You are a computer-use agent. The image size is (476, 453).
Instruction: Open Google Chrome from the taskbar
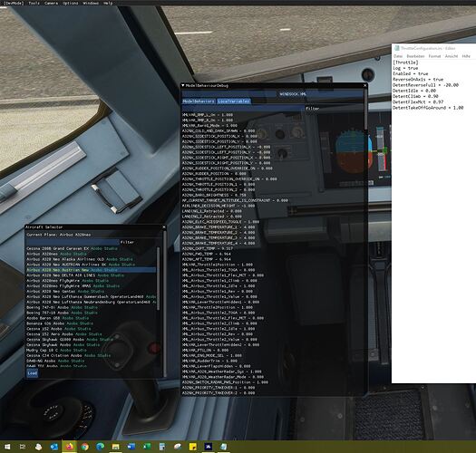point(85,447)
